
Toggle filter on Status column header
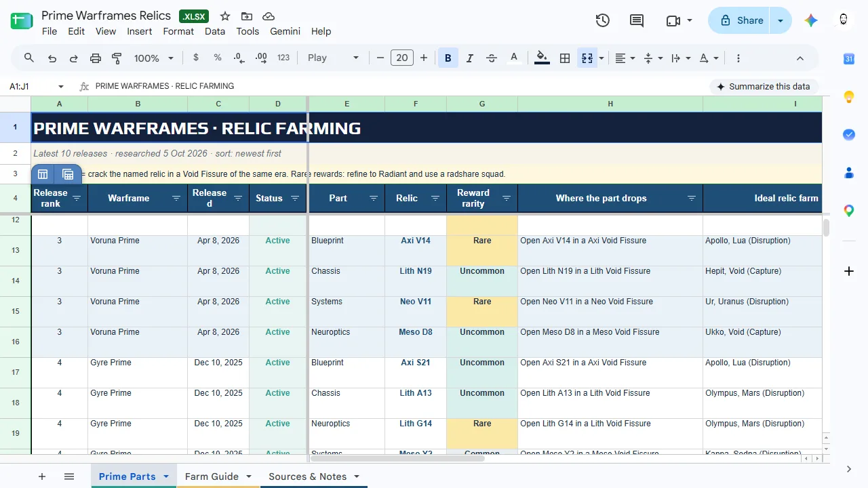[x=295, y=199]
